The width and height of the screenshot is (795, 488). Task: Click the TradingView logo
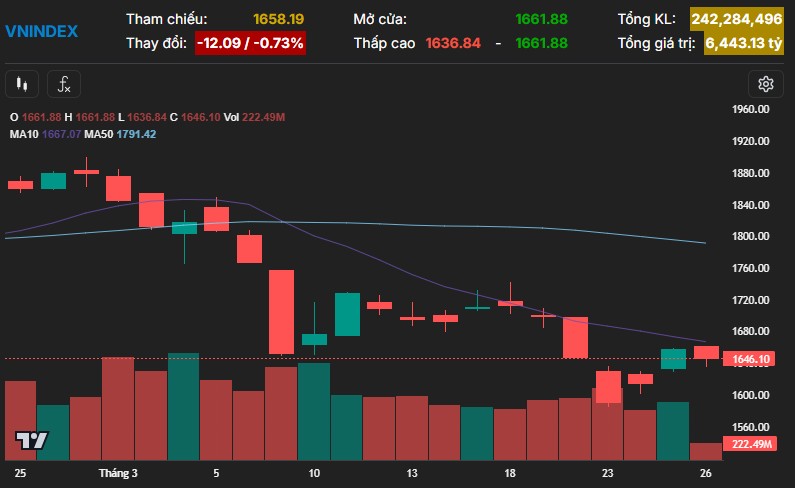tap(31, 441)
